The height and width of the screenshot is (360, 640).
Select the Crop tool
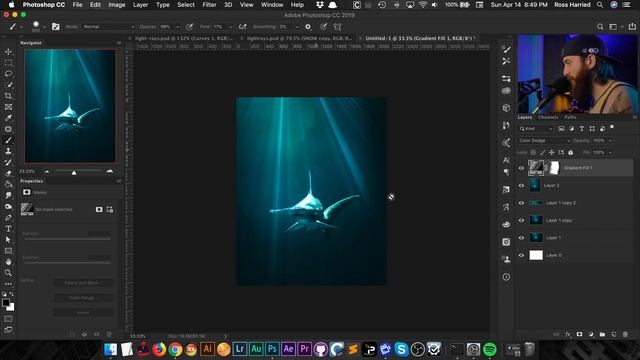8,96
